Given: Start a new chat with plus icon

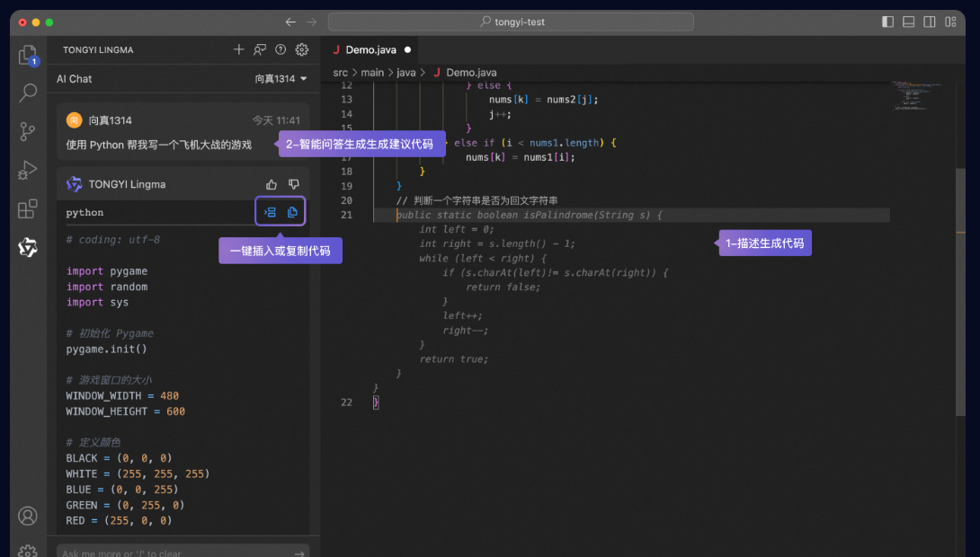Looking at the screenshot, I should pyautogui.click(x=239, y=49).
